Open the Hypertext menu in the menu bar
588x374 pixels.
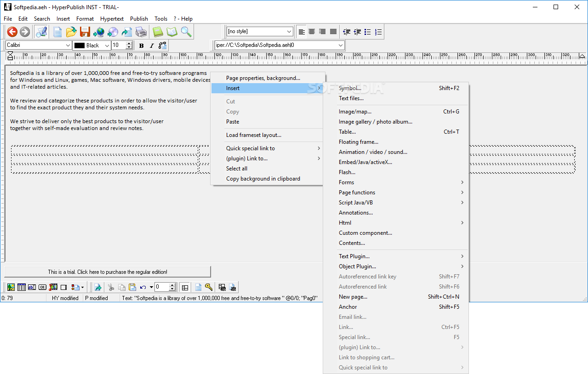[x=112, y=19]
